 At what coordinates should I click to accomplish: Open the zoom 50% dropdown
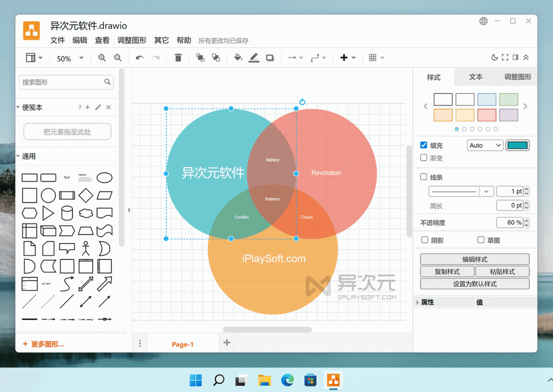tap(70, 59)
